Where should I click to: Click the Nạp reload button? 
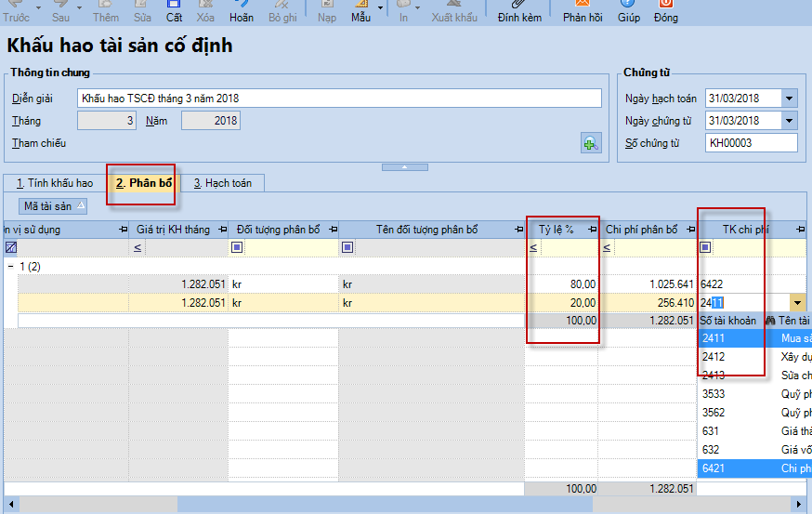click(327, 12)
